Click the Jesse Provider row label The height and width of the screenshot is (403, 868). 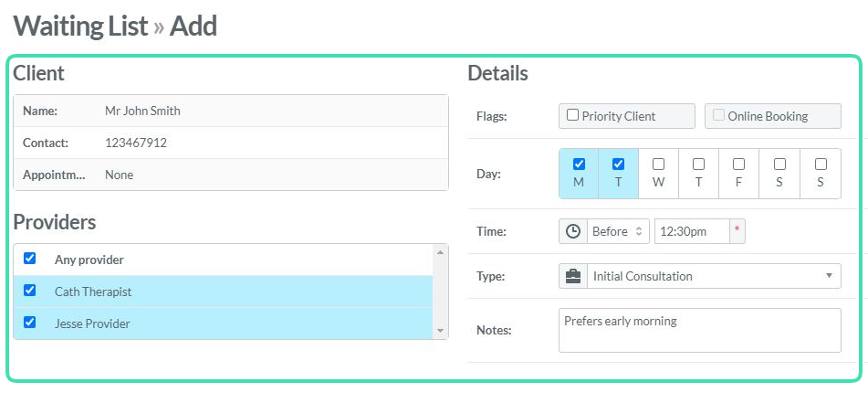click(x=92, y=323)
